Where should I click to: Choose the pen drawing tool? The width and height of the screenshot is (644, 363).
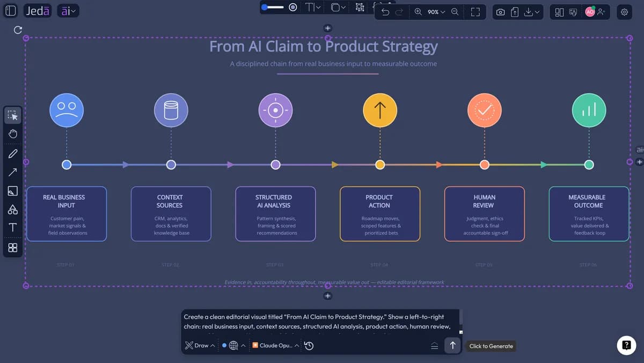point(13,154)
